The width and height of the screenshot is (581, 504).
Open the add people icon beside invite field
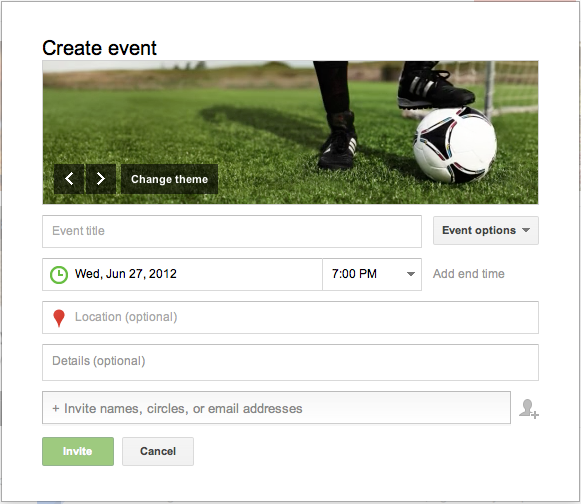click(x=529, y=409)
